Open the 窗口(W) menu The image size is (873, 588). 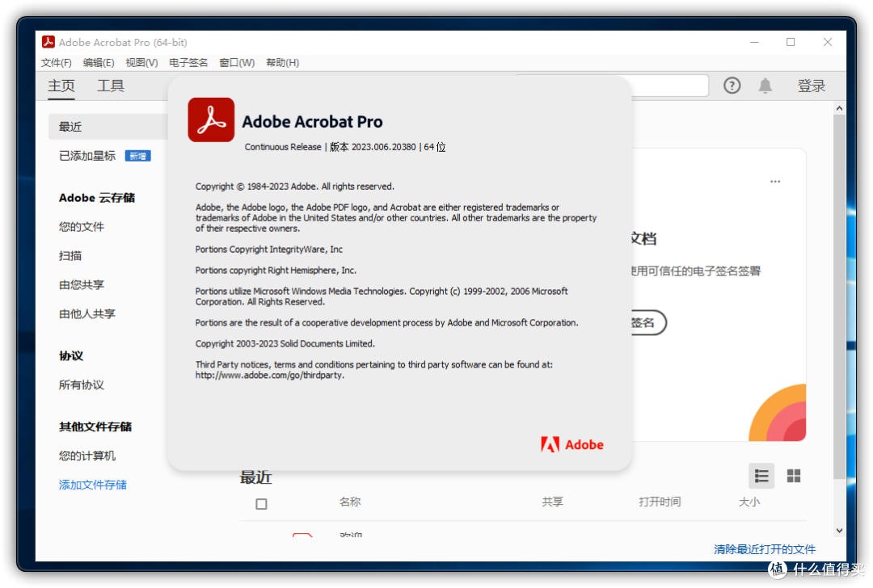237,63
